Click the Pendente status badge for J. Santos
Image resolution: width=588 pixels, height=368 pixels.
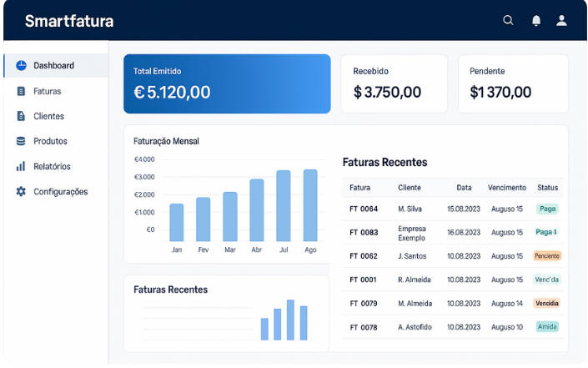547,255
